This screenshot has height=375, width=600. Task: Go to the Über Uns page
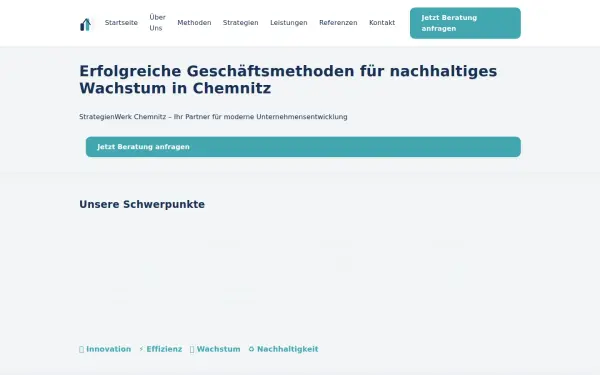[x=158, y=23]
